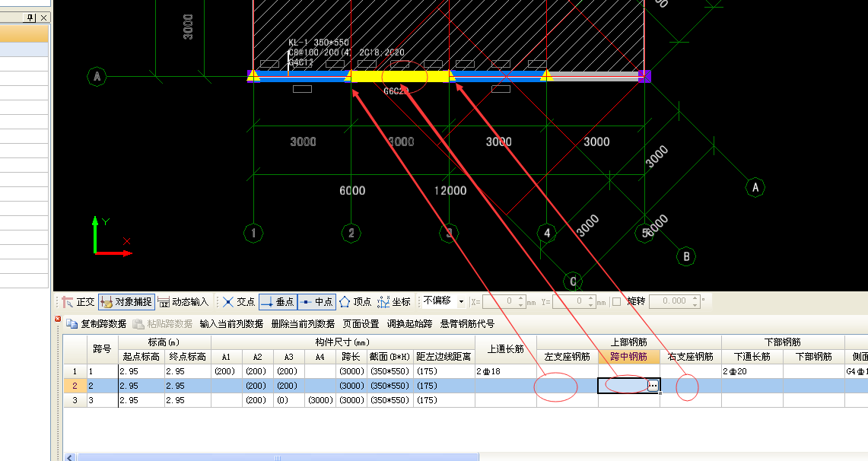Image resolution: width=868 pixels, height=461 pixels.
Task: Close the span table panel red X
Action: 58,319
